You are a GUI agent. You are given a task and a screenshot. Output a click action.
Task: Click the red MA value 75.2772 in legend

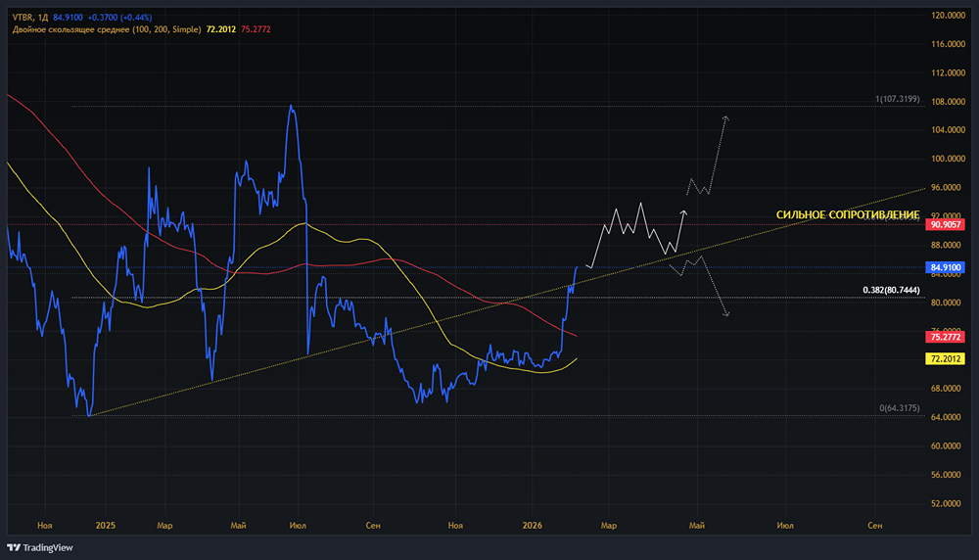(256, 29)
